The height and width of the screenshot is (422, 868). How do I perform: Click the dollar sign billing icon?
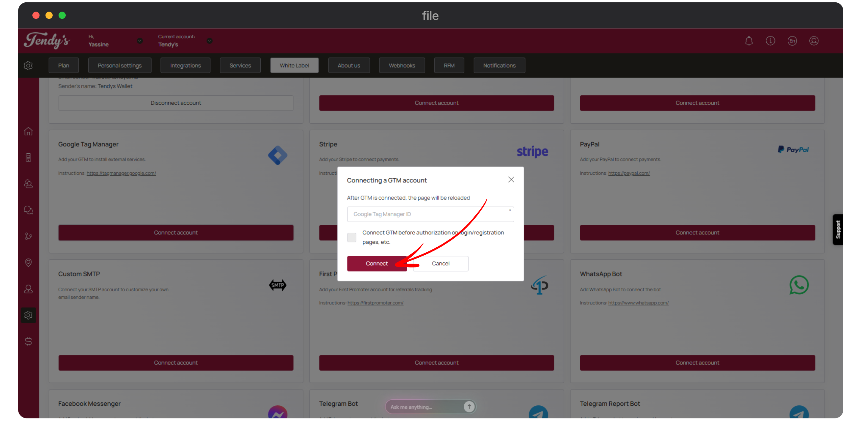[x=28, y=341]
